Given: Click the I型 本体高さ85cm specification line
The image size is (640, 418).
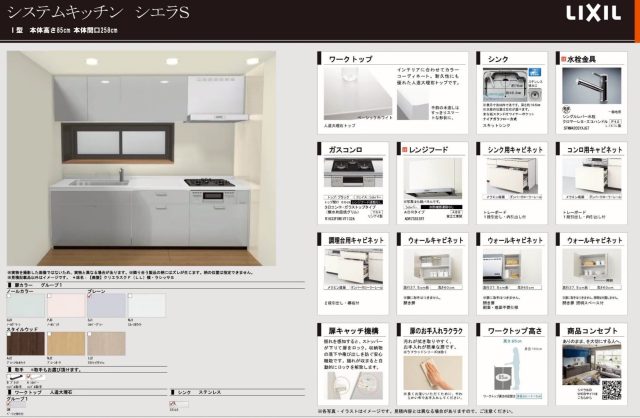Looking at the screenshot, I should click(64, 30).
